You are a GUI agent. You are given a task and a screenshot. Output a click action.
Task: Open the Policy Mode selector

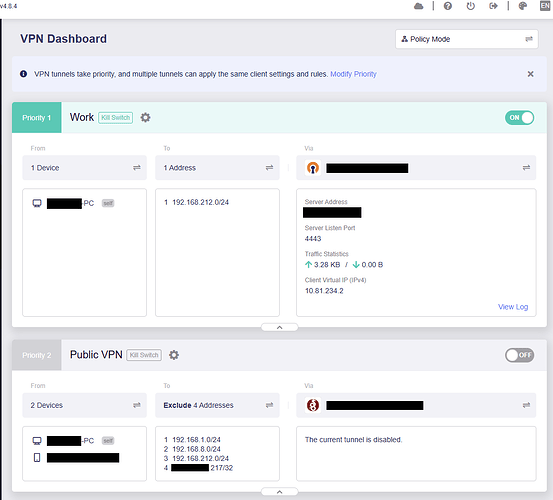coord(467,39)
